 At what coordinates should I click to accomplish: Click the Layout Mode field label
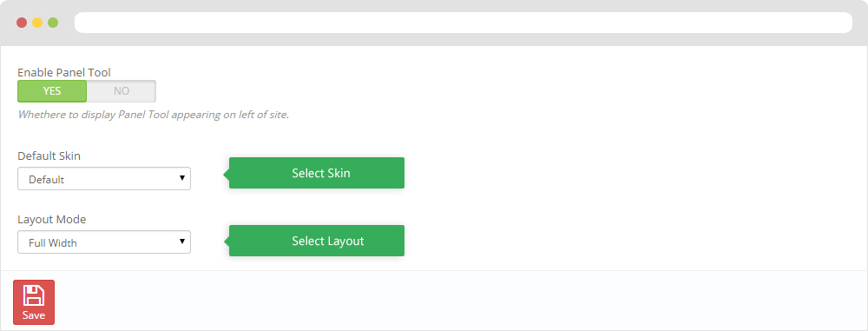[x=52, y=220]
